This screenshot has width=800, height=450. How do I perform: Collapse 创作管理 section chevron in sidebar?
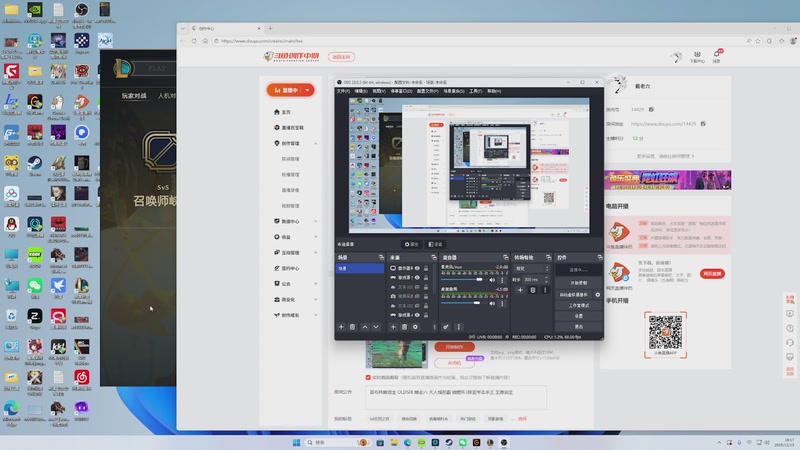coord(316,143)
